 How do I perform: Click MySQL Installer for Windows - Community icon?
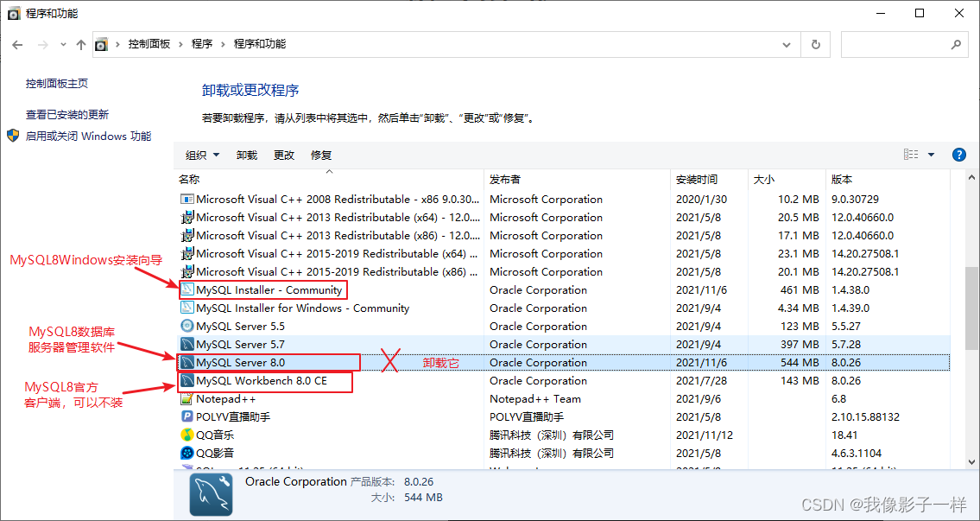pyautogui.click(x=187, y=308)
